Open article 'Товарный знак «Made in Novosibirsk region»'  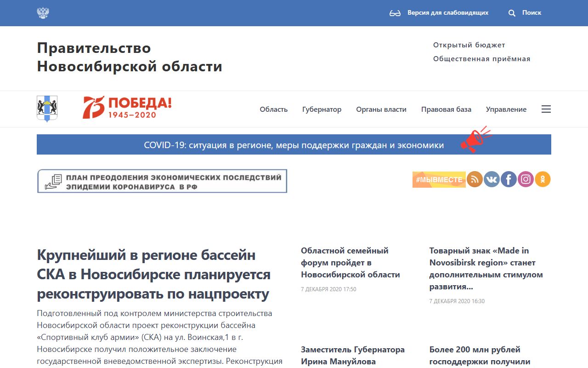click(x=486, y=269)
